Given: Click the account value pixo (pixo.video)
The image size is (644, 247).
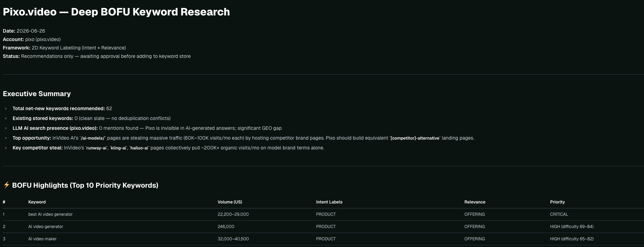Looking at the screenshot, I should (x=43, y=39).
